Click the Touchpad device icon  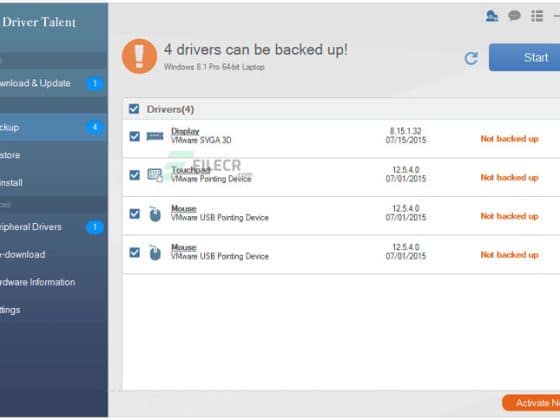(155, 175)
